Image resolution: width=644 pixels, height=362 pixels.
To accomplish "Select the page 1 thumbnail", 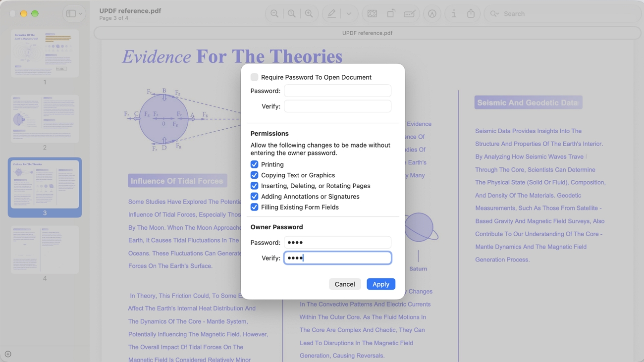I will click(x=45, y=53).
